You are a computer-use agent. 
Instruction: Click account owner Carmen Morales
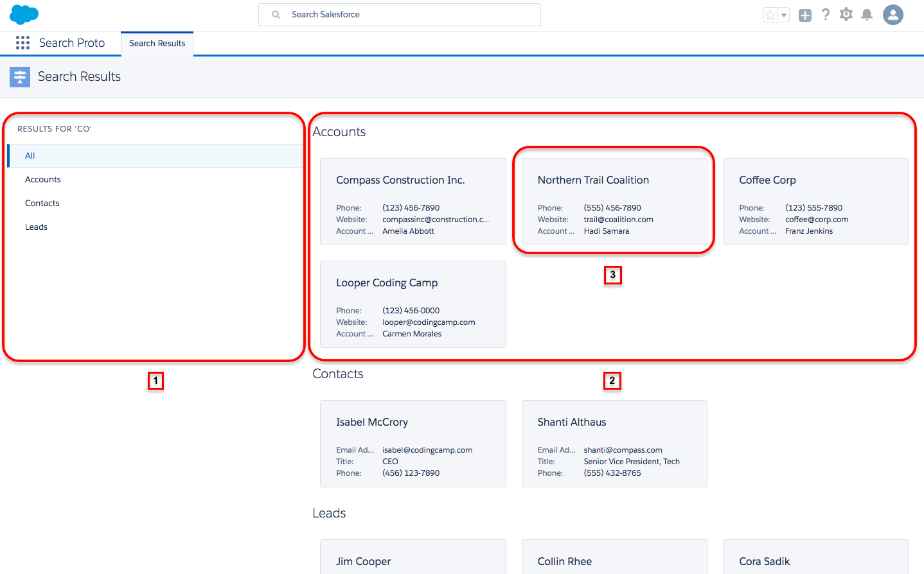pos(412,334)
